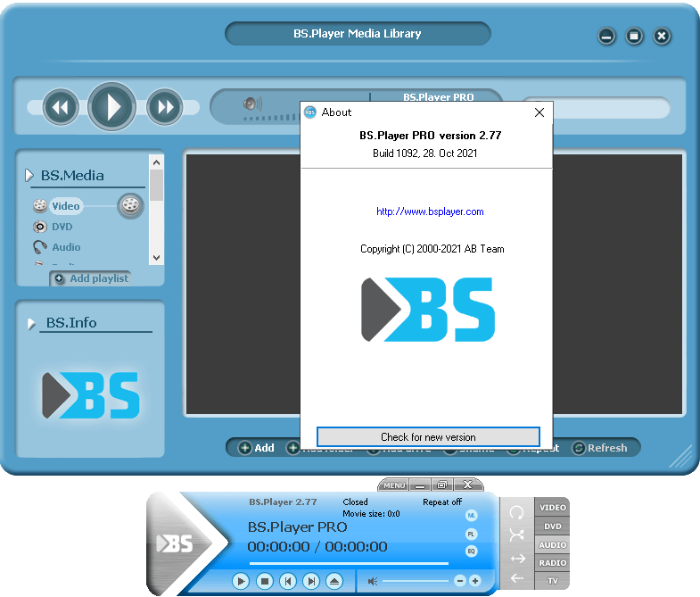This screenshot has width=700, height=597.
Task: Close the mini player with X button
Action: [467, 485]
